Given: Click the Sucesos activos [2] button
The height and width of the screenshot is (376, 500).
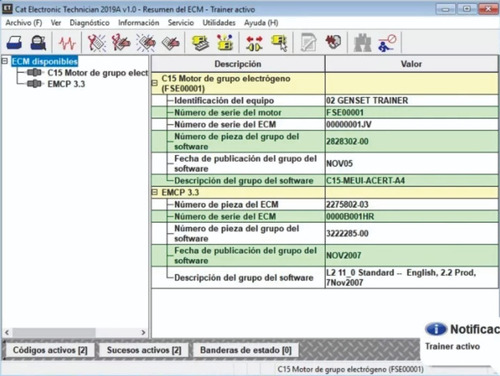Looking at the screenshot, I should click(144, 350).
